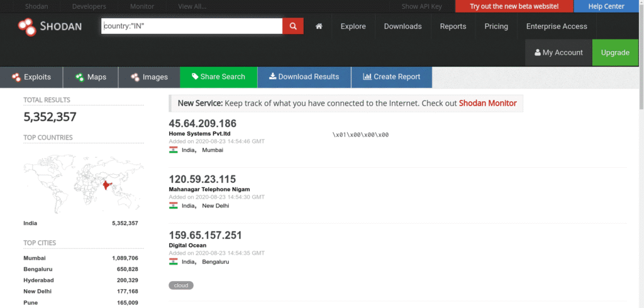
Task: Open the Downloads menu item
Action: [403, 26]
